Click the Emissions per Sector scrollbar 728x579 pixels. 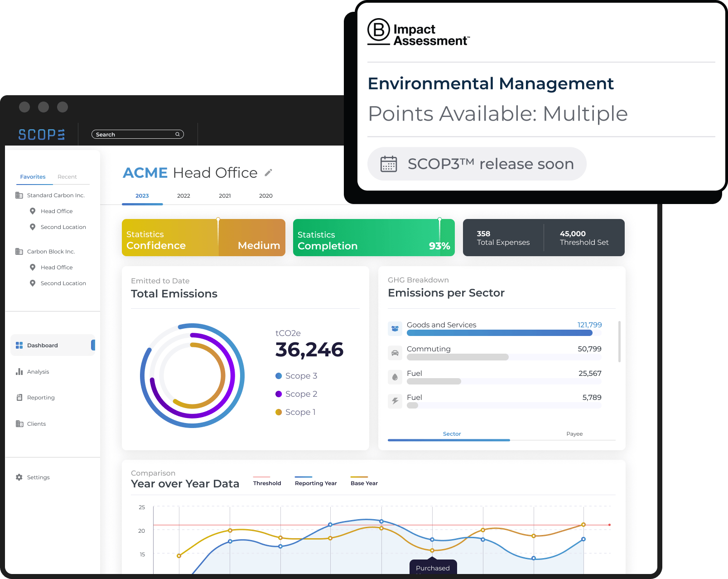(619, 341)
